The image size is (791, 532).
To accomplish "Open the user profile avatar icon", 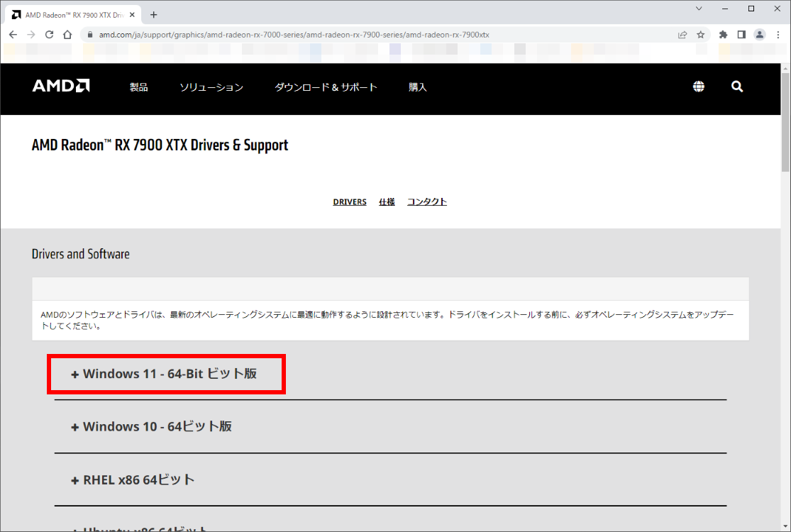I will pos(760,35).
